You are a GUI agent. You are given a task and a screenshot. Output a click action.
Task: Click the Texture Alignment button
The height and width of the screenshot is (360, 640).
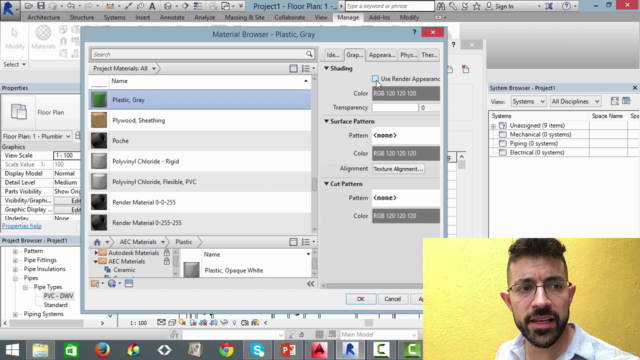(398, 169)
